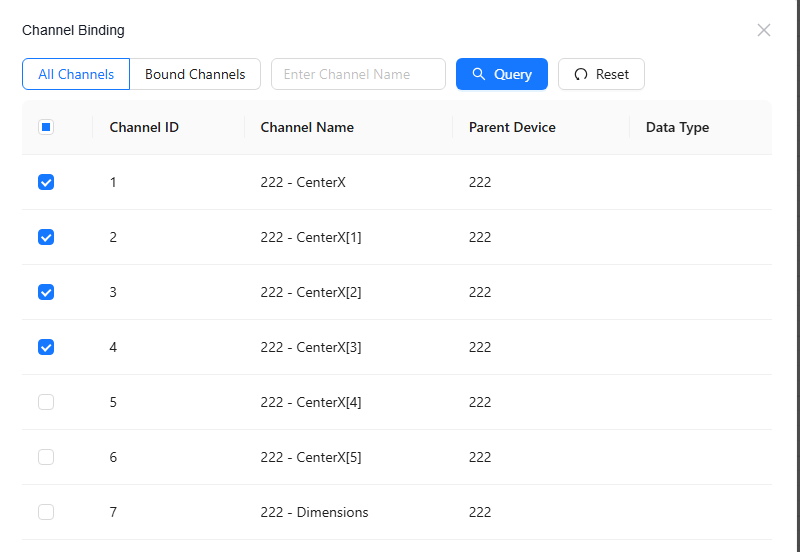Viewport: 800px width, 552px height.
Task: Click the Channel ID column header
Action: [144, 127]
